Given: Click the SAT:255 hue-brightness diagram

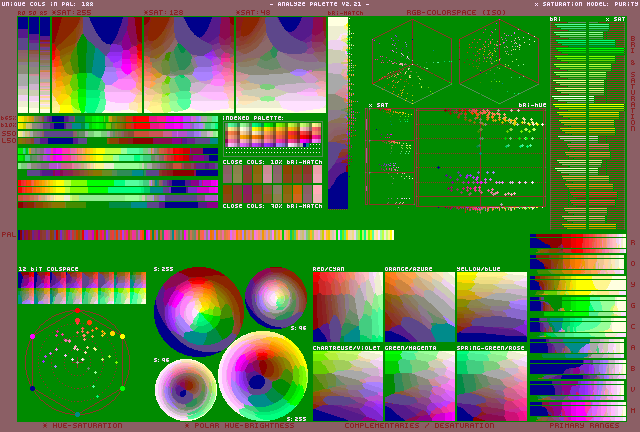Looking at the screenshot, I should pos(96,64).
